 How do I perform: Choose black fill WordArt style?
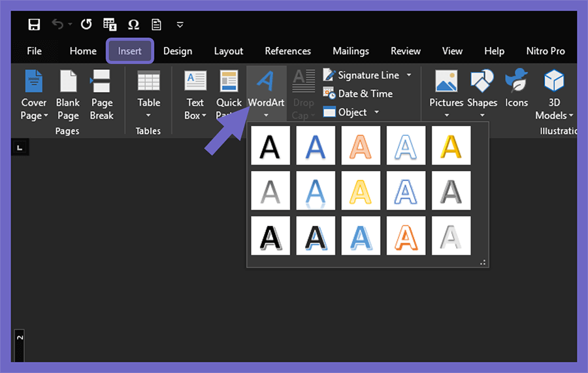click(270, 146)
